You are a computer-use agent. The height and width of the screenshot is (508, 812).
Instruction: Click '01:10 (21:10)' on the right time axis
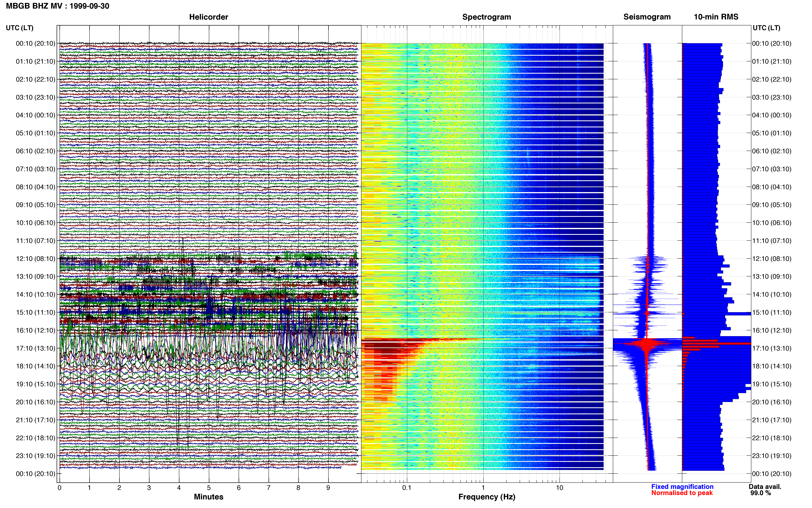point(772,61)
